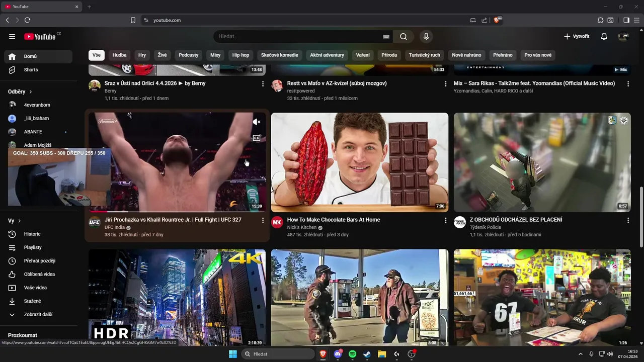Open Discord from the taskbar

[x=338, y=354]
